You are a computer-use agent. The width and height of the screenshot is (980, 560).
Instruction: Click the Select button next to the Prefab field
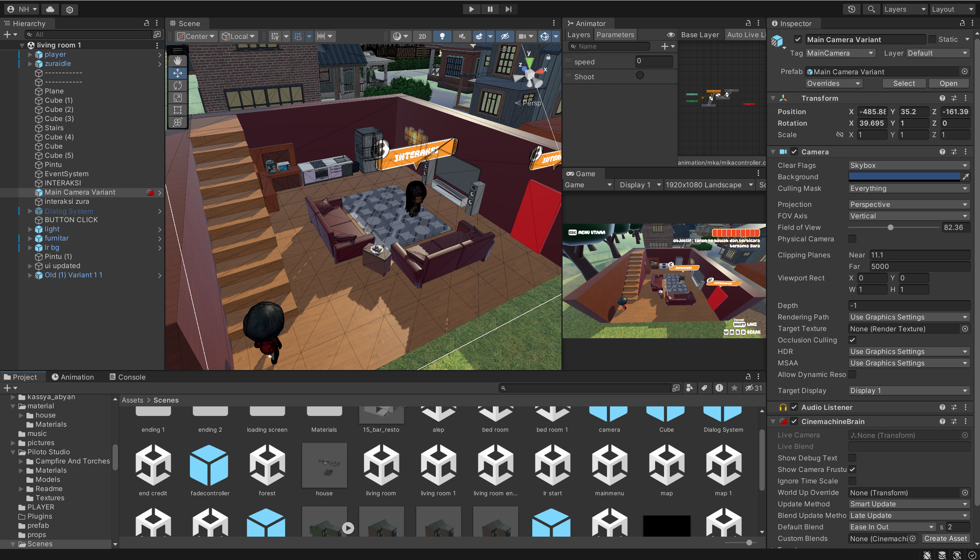(x=903, y=83)
